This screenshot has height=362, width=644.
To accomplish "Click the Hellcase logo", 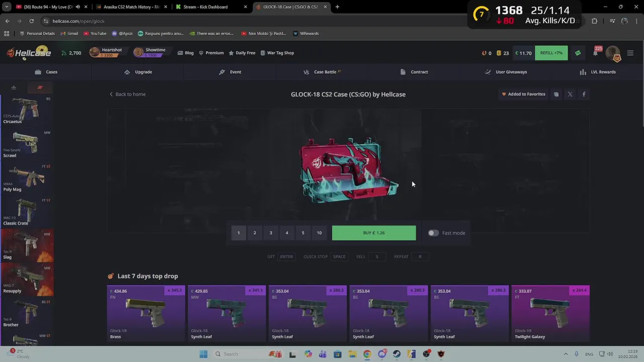I will pyautogui.click(x=29, y=53).
